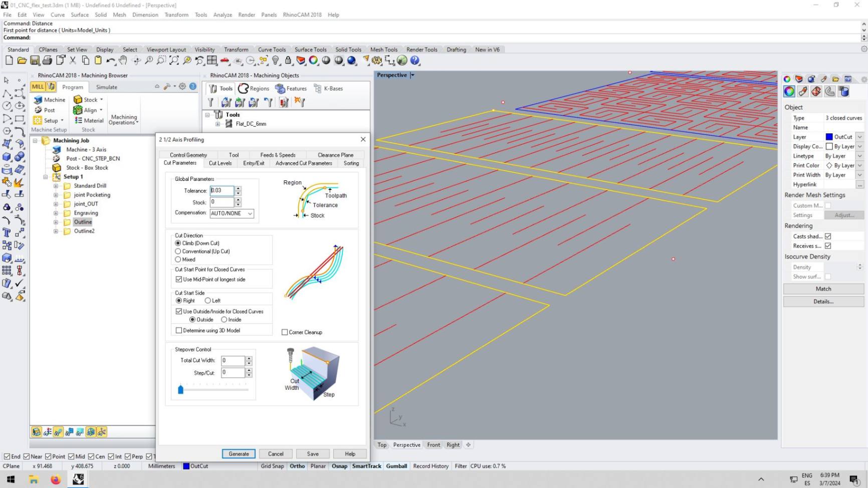Switch to the Simulate tab

coord(107,87)
